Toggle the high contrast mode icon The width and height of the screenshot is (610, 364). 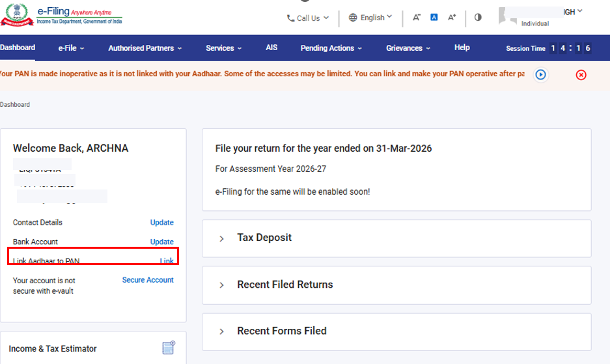478,17
